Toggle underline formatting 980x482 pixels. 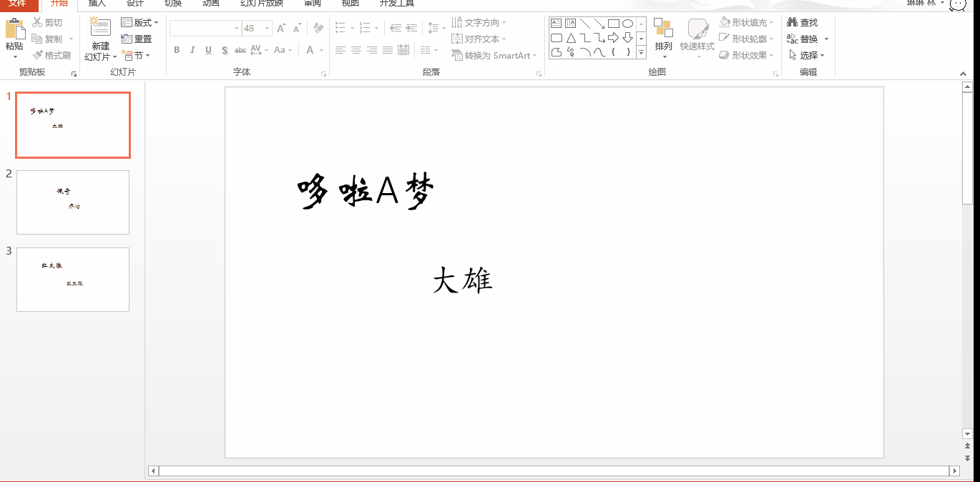[x=207, y=50]
